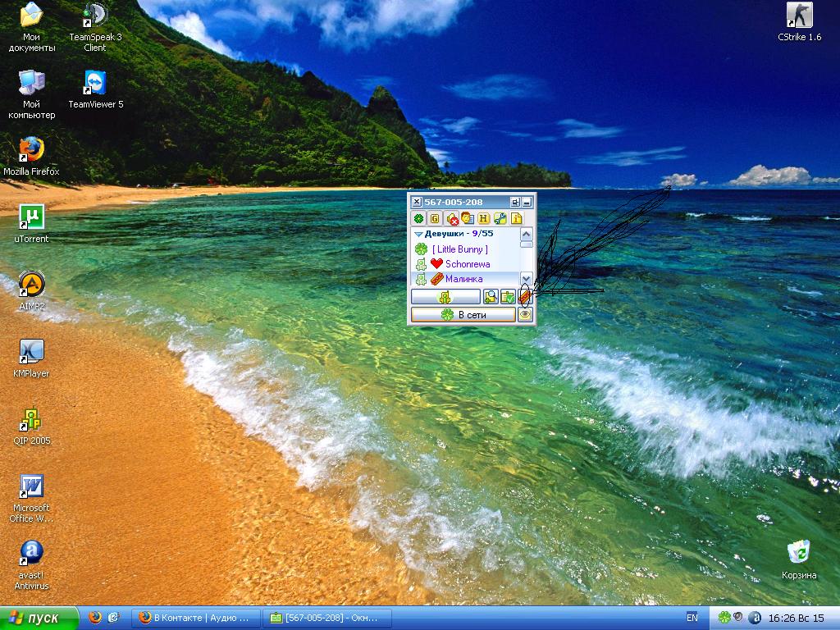Open Мои документы desktop icon

pyautogui.click(x=32, y=28)
